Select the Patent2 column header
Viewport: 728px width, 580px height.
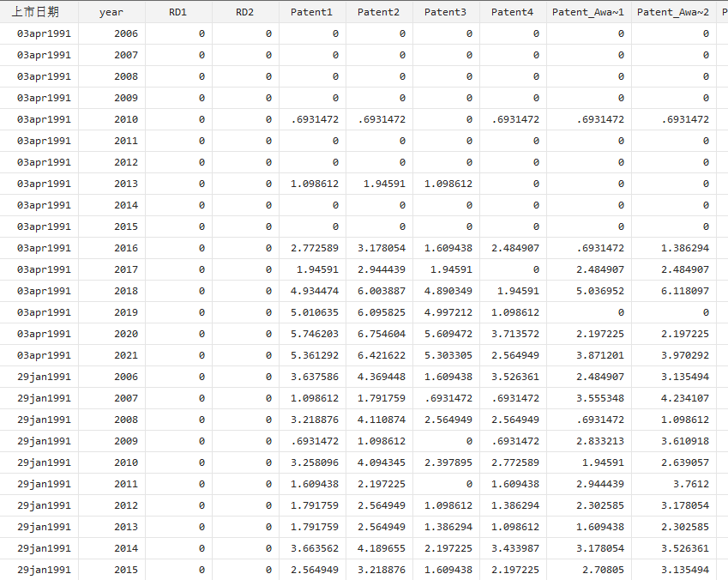(x=379, y=12)
